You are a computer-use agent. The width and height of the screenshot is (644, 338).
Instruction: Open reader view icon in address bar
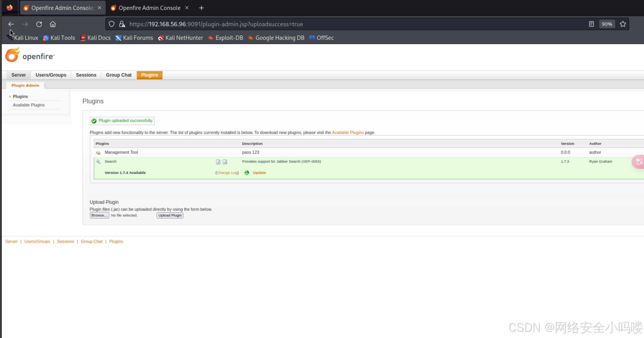[x=591, y=24]
